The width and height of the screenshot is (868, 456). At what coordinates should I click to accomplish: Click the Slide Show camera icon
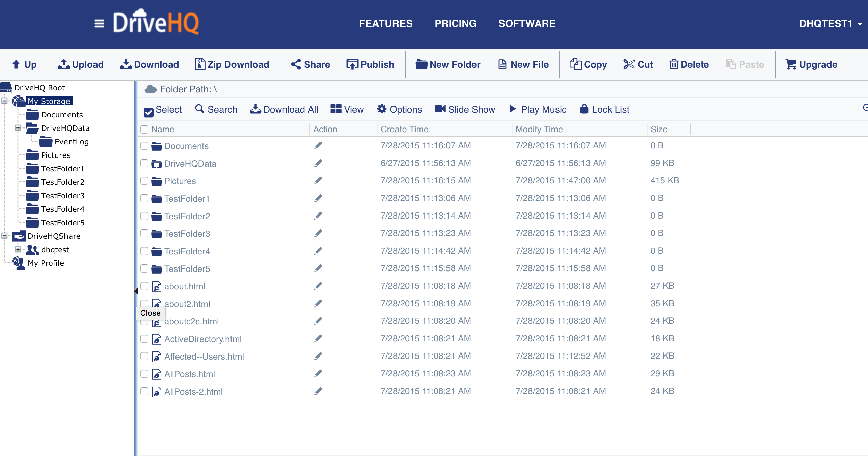click(x=440, y=109)
